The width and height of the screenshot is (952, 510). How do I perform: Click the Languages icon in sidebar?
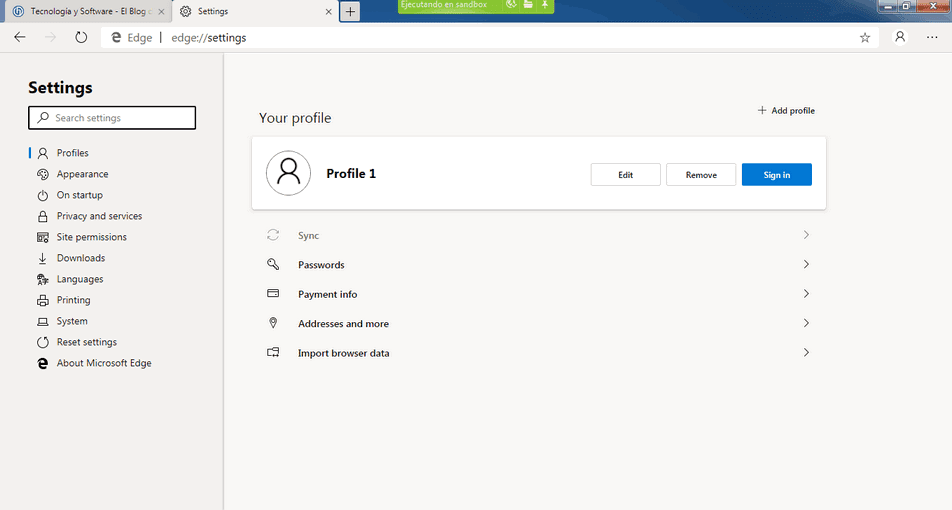[x=42, y=279]
